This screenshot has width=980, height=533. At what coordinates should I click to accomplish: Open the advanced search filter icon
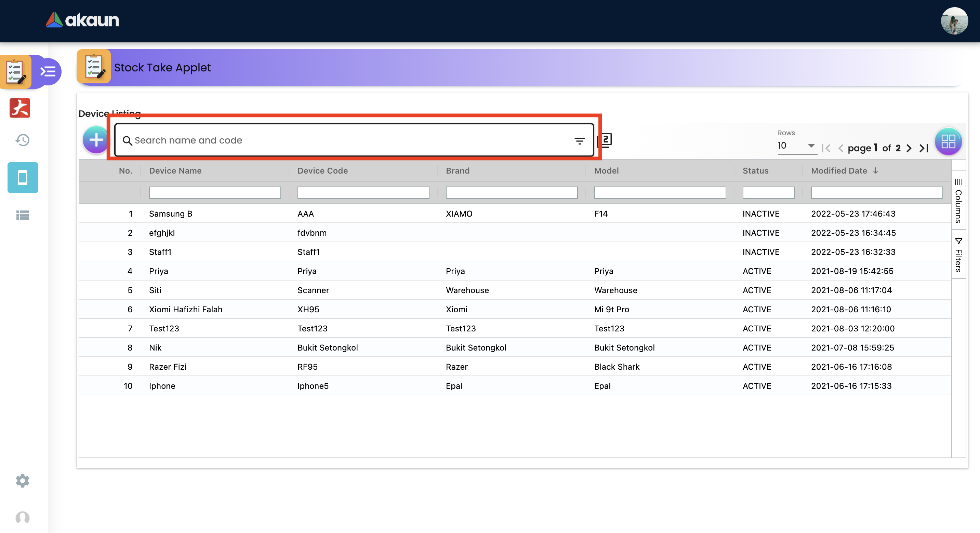tap(579, 141)
